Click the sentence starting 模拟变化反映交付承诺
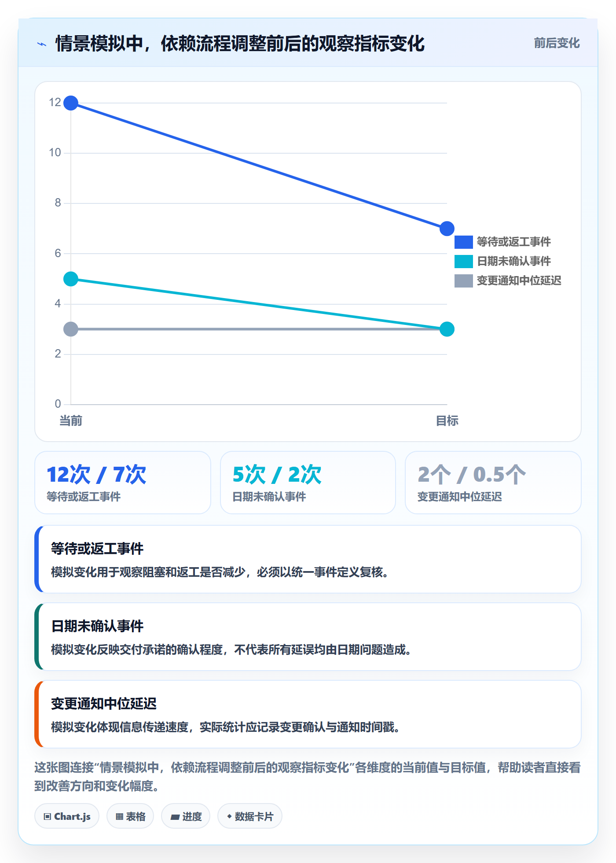This screenshot has height=863, width=616. click(231, 649)
